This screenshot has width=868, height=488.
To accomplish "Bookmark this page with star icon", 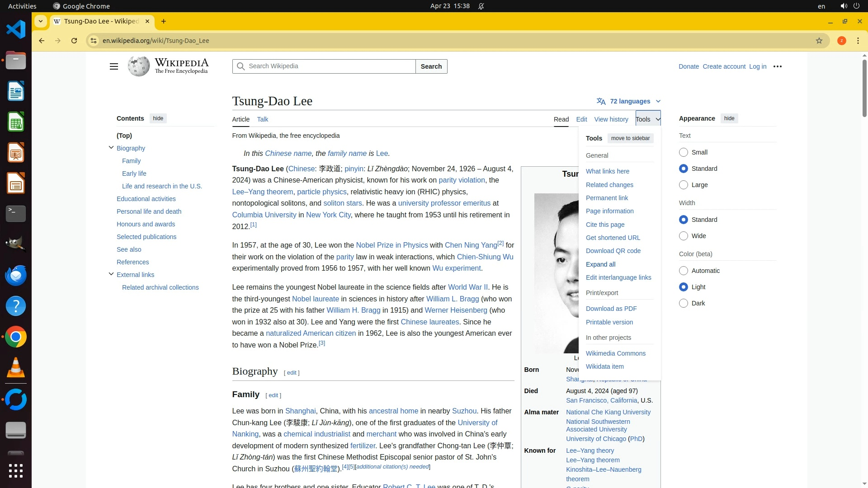I will coord(819,41).
